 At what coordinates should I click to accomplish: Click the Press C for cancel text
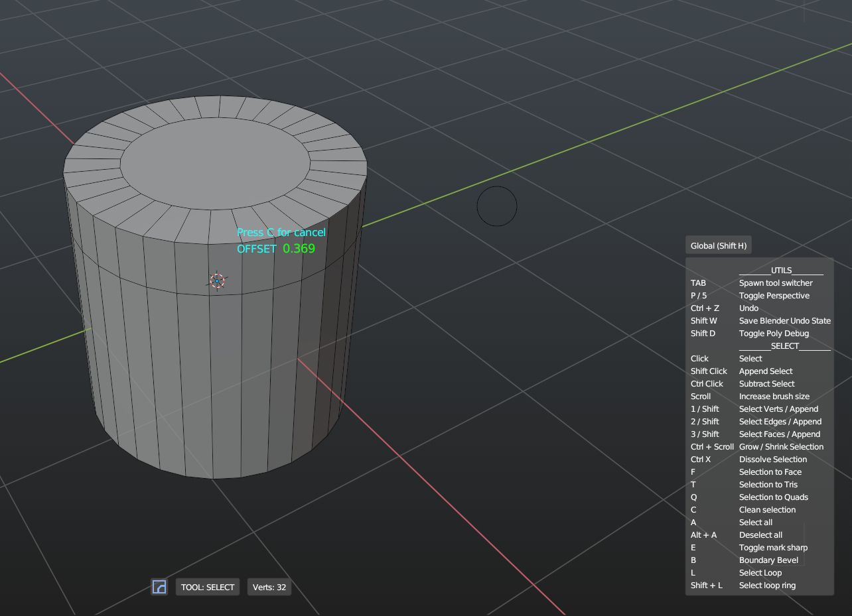pyautogui.click(x=281, y=233)
